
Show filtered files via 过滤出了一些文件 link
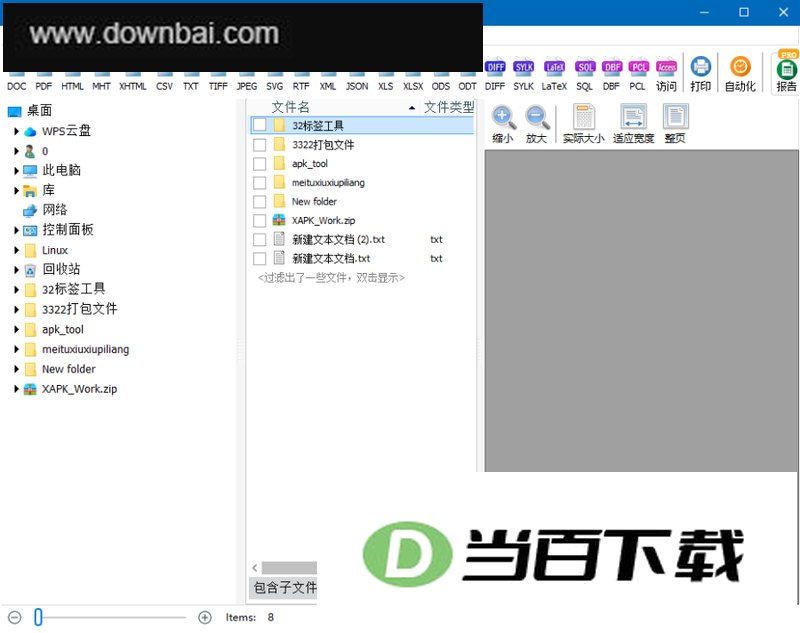pyautogui.click(x=331, y=277)
